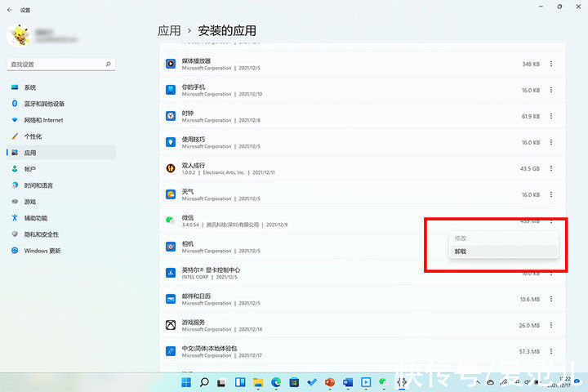Click the 邮件和日历 app icon
Screen dimensions: 588x392
[x=171, y=299]
